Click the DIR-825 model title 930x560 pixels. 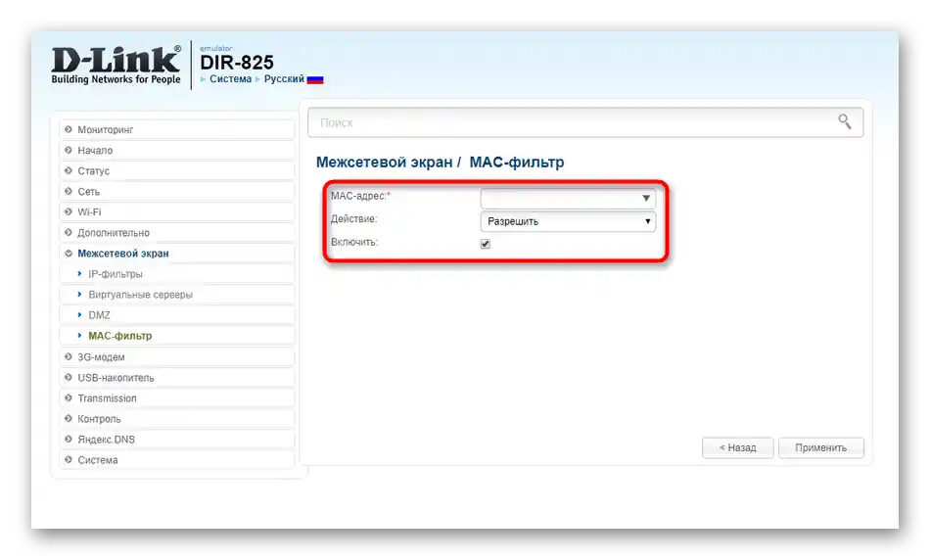point(237,63)
